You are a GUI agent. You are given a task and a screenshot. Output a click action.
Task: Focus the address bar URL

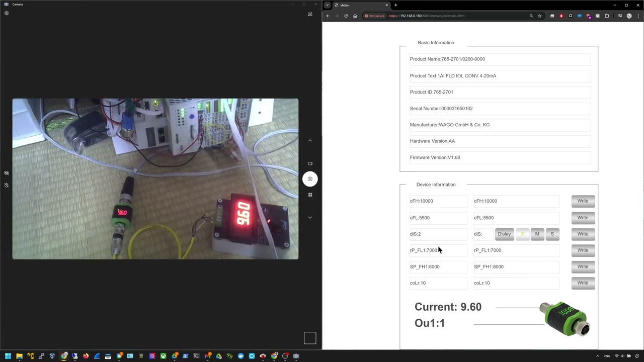click(x=427, y=16)
